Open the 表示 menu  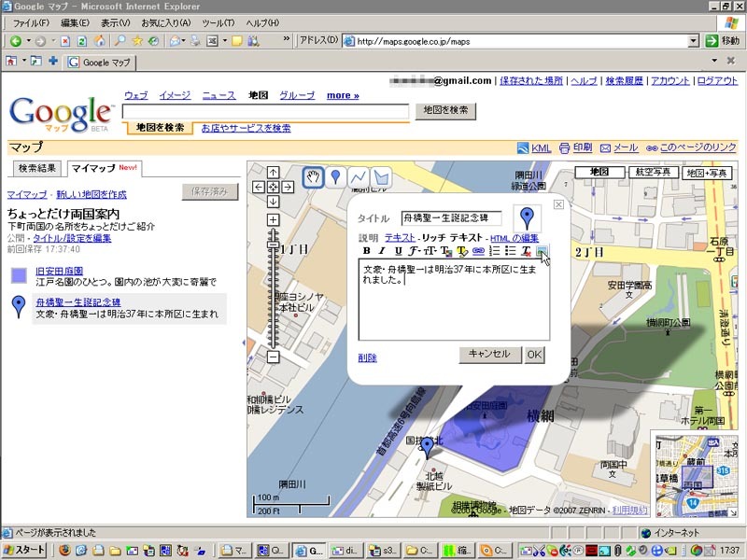click(x=115, y=22)
